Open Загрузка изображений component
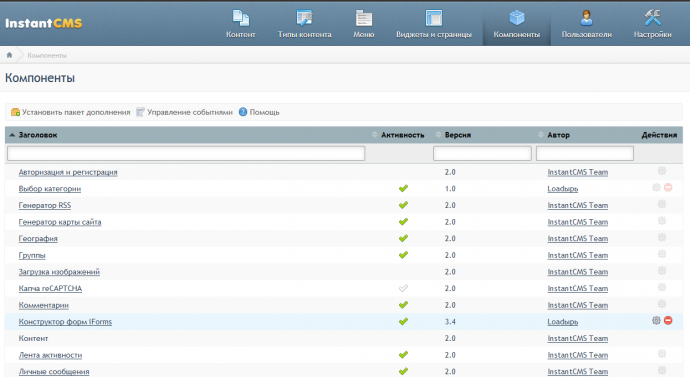This screenshot has height=377, width=690. [x=59, y=272]
